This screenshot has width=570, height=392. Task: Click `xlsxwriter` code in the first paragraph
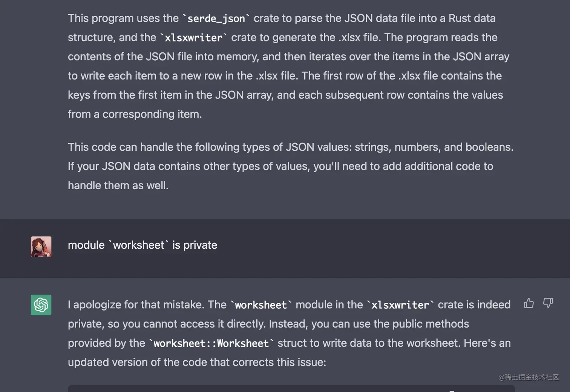tap(193, 38)
